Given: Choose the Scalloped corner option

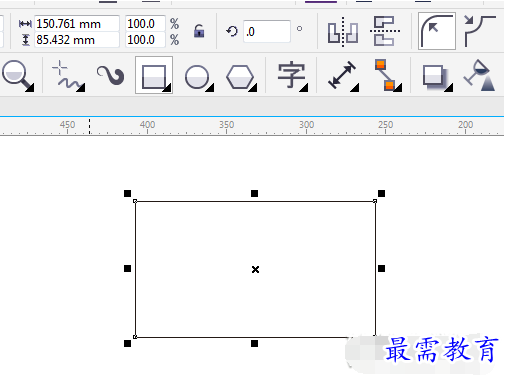Looking at the screenshot, I should [480, 31].
